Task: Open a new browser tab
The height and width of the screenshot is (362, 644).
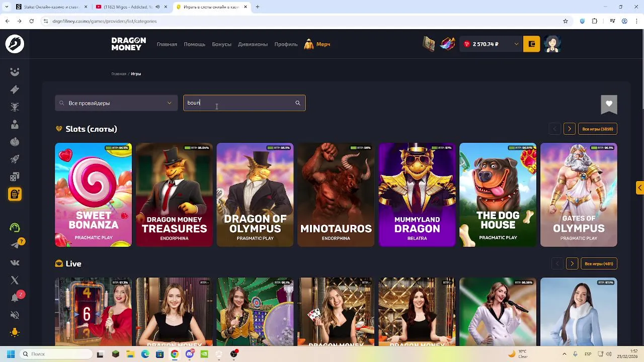Action: coord(258,7)
